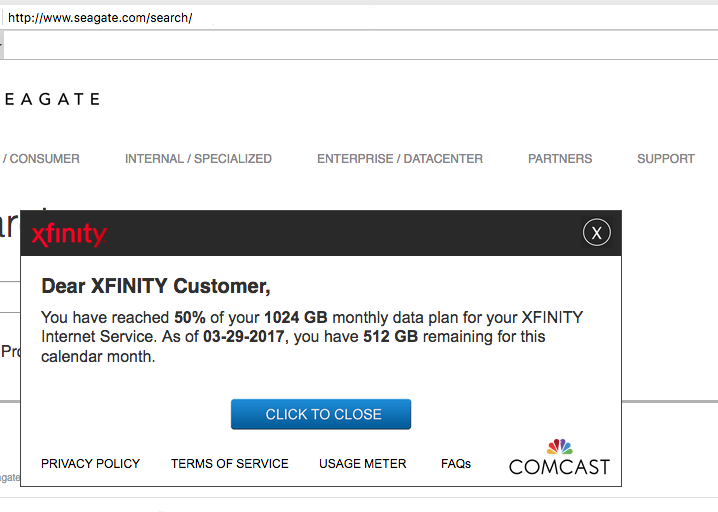Click the bold 03-29-2017 date text
This screenshot has height=512, width=718.
[x=244, y=337]
